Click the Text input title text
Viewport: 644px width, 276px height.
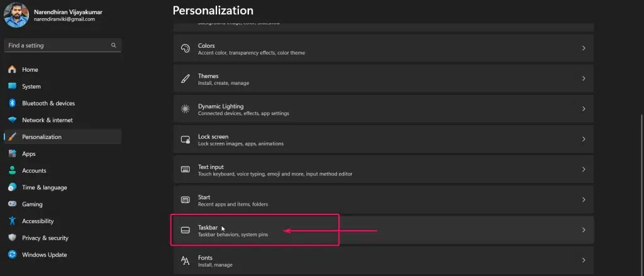(211, 167)
